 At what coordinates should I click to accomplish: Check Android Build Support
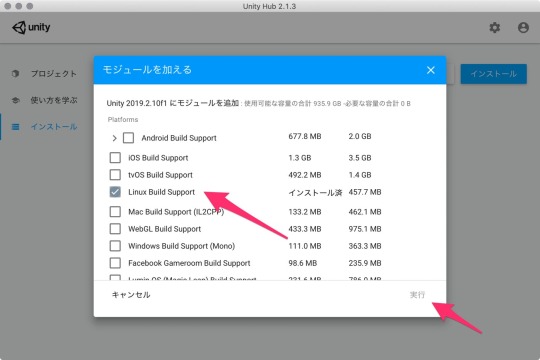(128, 138)
